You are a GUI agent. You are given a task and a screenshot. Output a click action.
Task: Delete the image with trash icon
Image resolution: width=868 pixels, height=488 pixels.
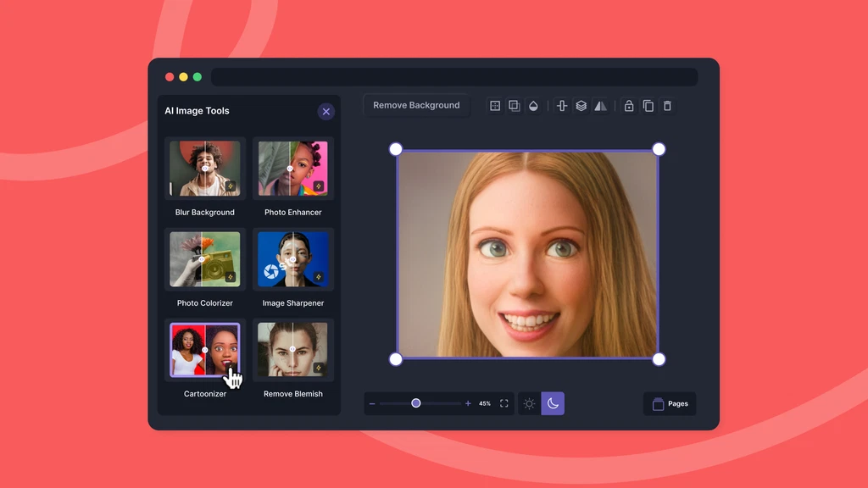pyautogui.click(x=667, y=106)
